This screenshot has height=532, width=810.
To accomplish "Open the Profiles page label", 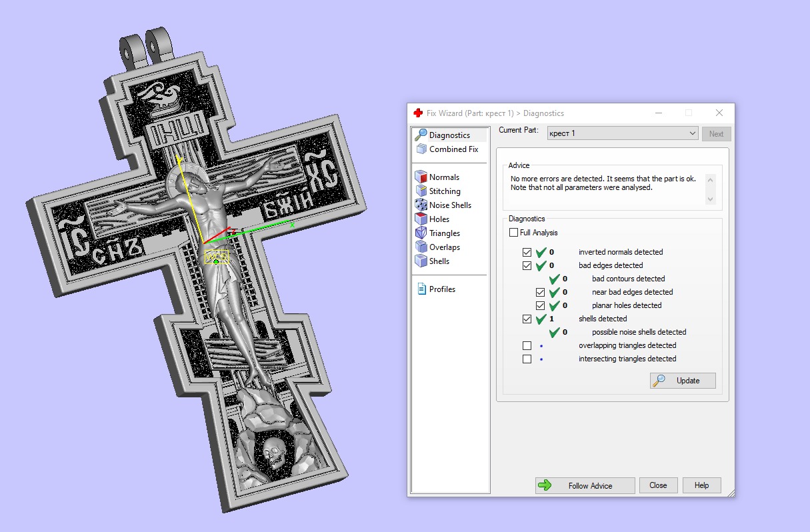I will (x=442, y=289).
